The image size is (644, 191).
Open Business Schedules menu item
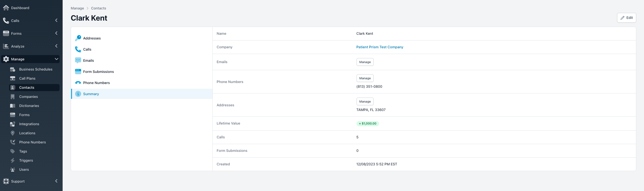click(x=34, y=69)
